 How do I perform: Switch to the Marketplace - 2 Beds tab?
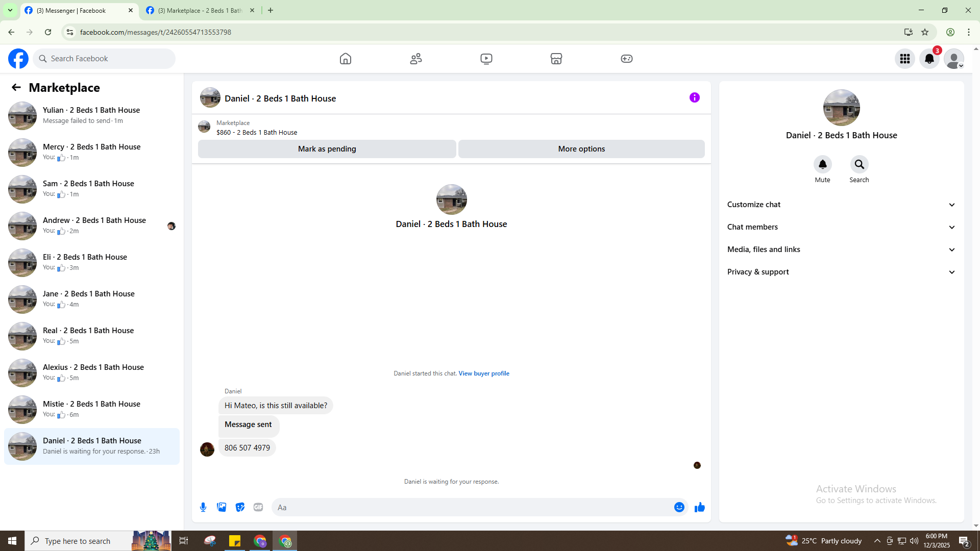(200, 11)
